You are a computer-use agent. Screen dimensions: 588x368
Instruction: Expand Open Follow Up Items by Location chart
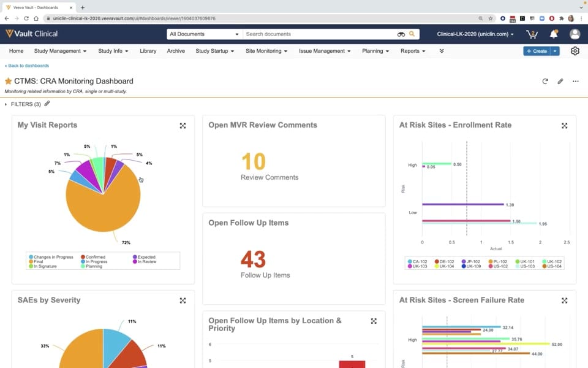(374, 321)
